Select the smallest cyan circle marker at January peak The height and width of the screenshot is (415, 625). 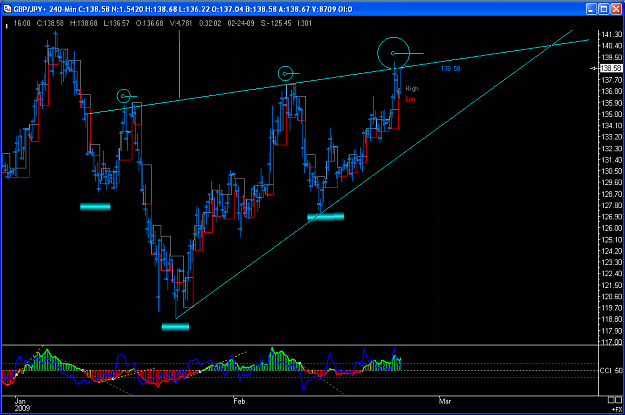pos(124,96)
